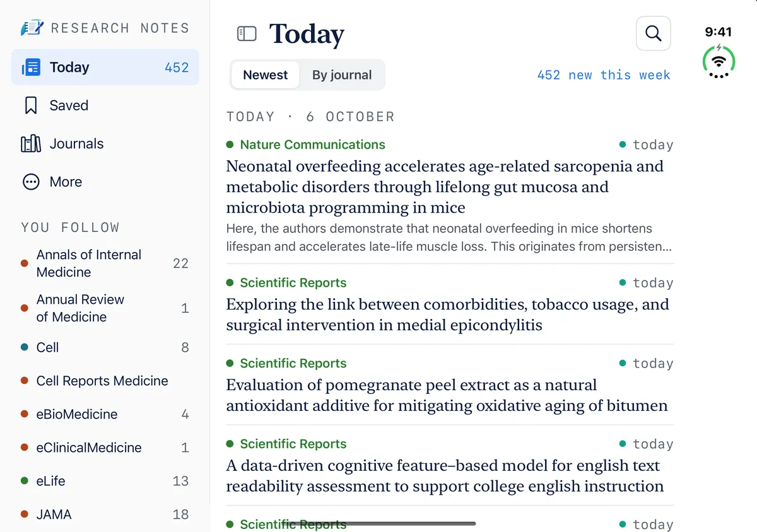
Task: Open the Journals section
Action: point(105,144)
